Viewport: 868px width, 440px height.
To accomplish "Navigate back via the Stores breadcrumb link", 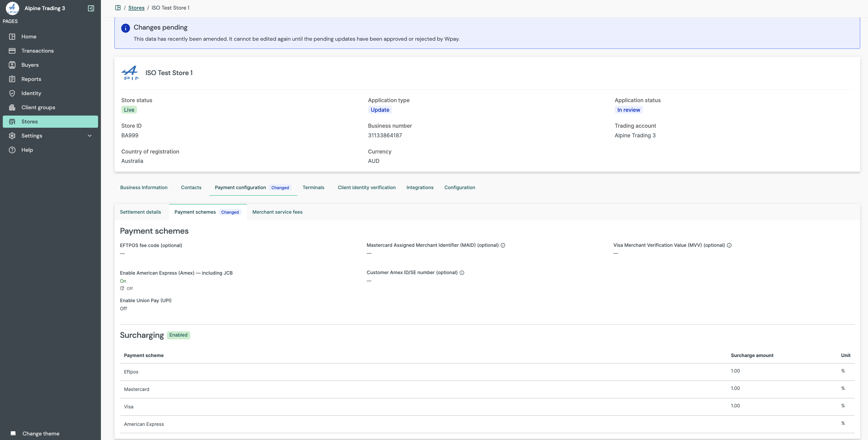I will coord(136,7).
